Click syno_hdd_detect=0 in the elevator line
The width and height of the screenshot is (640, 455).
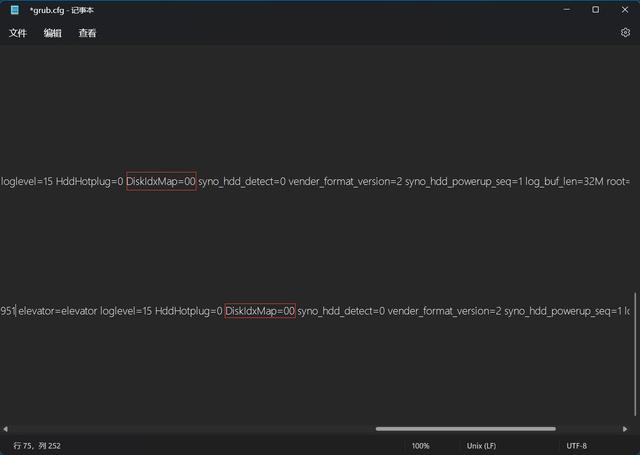coord(341,311)
